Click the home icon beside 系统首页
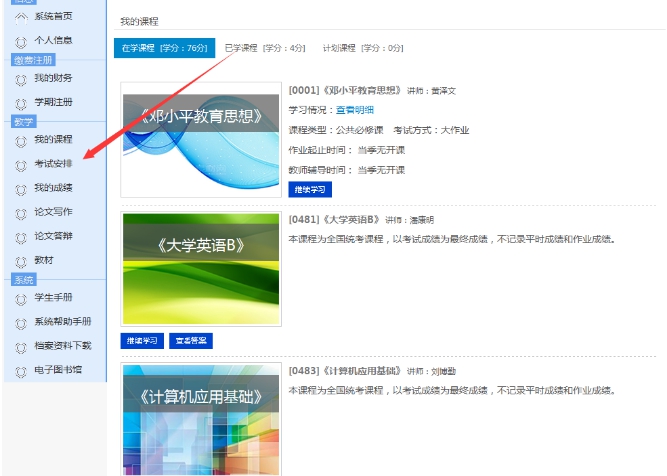Image resolution: width=667 pixels, height=476 pixels. [x=21, y=18]
